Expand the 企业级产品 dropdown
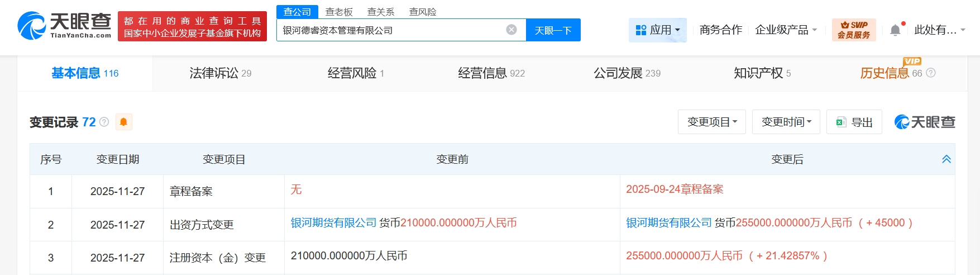Viewport: 980px width, 275px height. pyautogui.click(x=786, y=30)
